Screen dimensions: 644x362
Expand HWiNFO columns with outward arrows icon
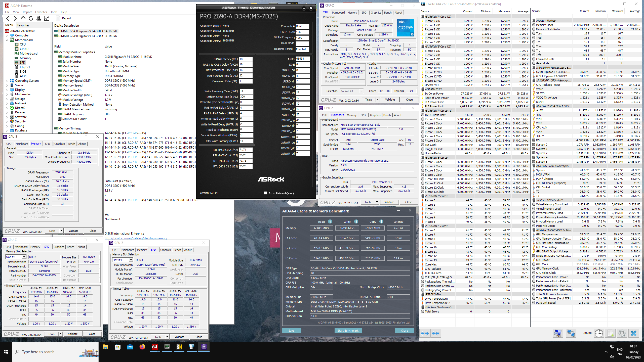[425, 333]
